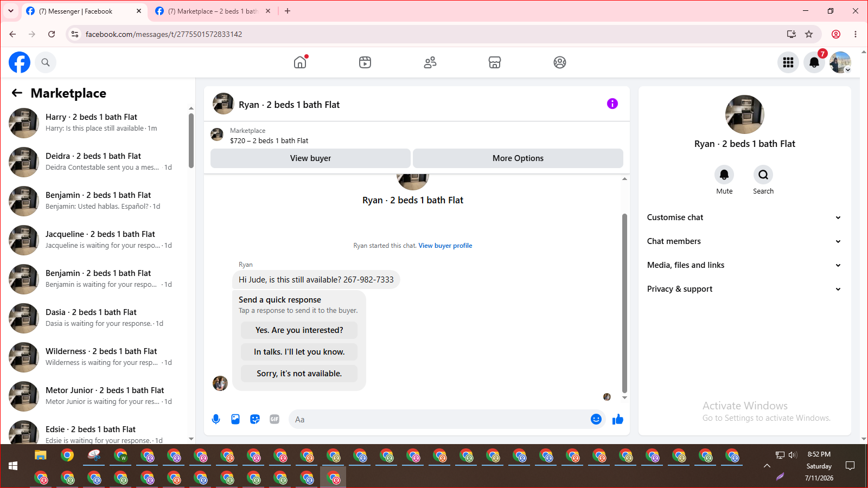
Task: Send quick reply 'In talks. I'll let you know.'
Action: (x=299, y=352)
